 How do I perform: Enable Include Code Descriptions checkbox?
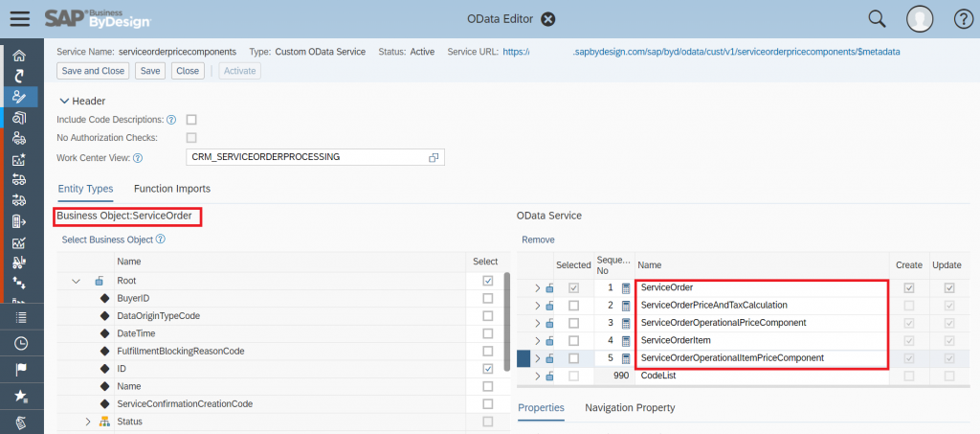191,120
